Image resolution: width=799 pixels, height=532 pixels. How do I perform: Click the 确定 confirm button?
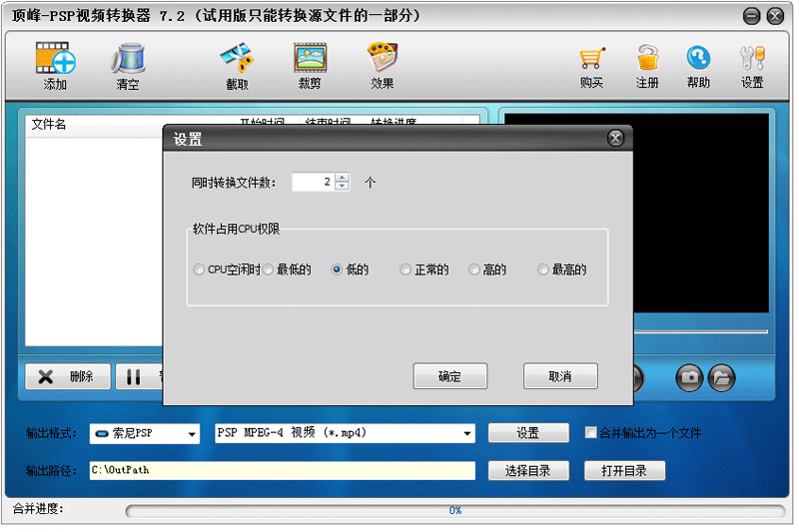tap(450, 376)
